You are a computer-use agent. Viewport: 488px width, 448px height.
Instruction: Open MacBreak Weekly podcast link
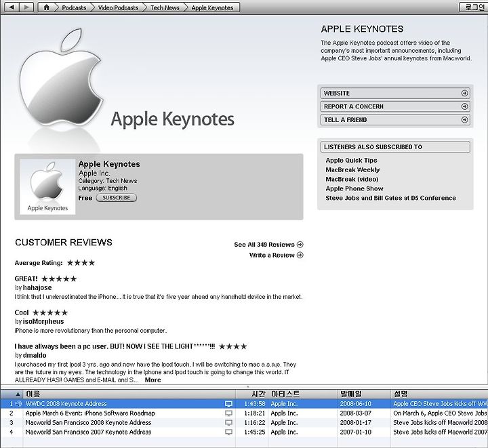point(352,170)
